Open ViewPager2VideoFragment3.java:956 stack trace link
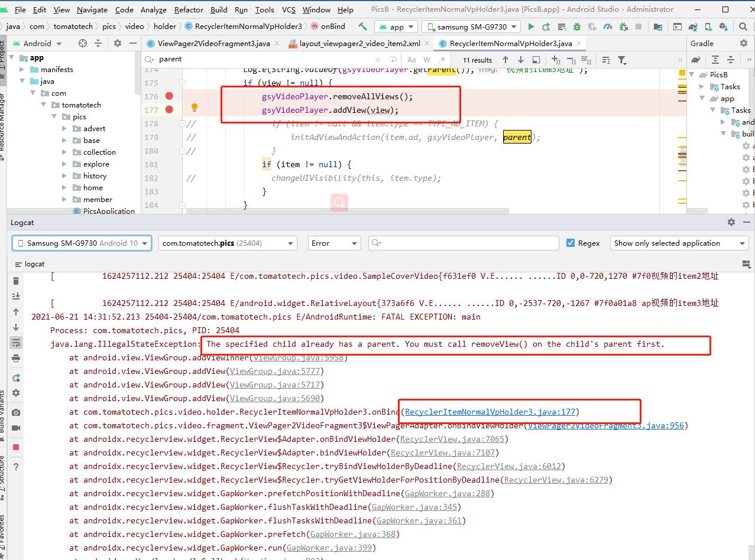Image resolution: width=755 pixels, height=560 pixels. [x=605, y=425]
